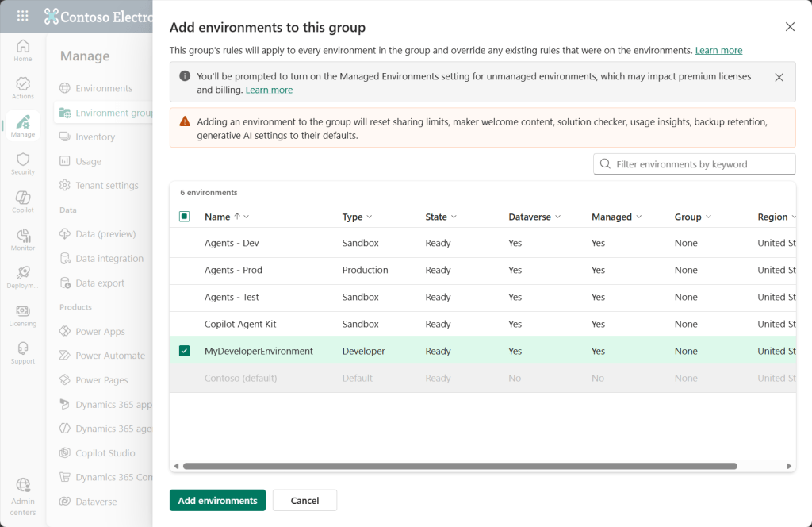Dismiss the Managed Environments info banner

pyautogui.click(x=779, y=77)
